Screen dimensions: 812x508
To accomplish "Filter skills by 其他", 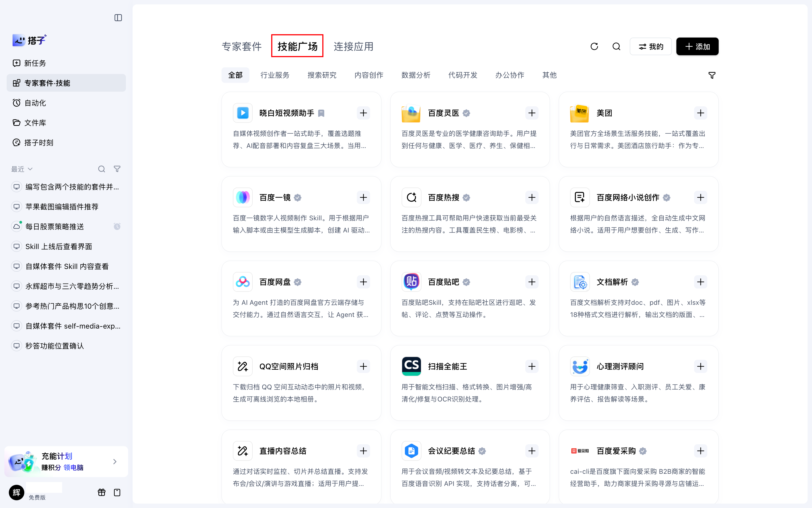I will click(x=550, y=75).
